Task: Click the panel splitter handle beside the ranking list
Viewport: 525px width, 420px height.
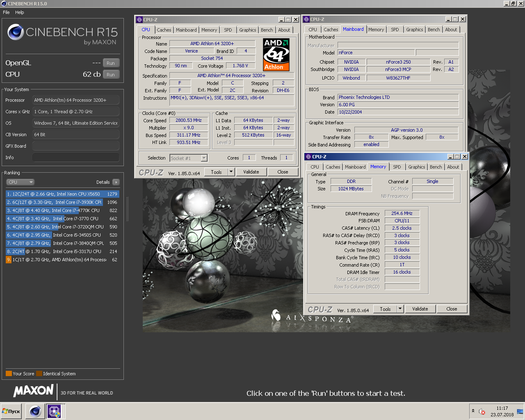Action: pos(127,209)
